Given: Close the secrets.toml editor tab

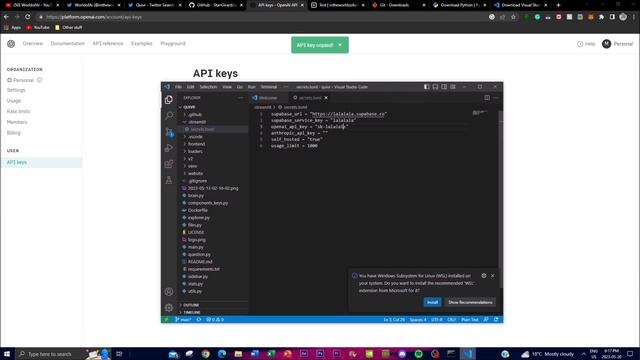Looking at the screenshot, I should click(x=326, y=98).
